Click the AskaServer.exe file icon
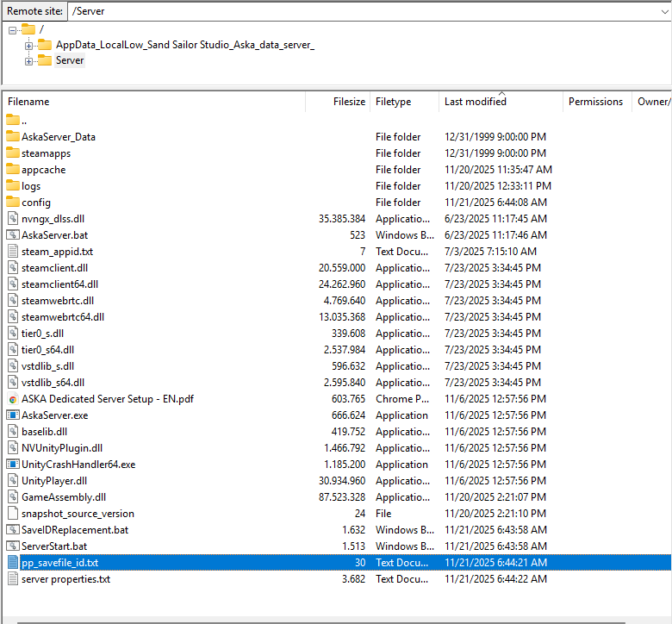Image resolution: width=672 pixels, height=624 pixels. tap(13, 415)
